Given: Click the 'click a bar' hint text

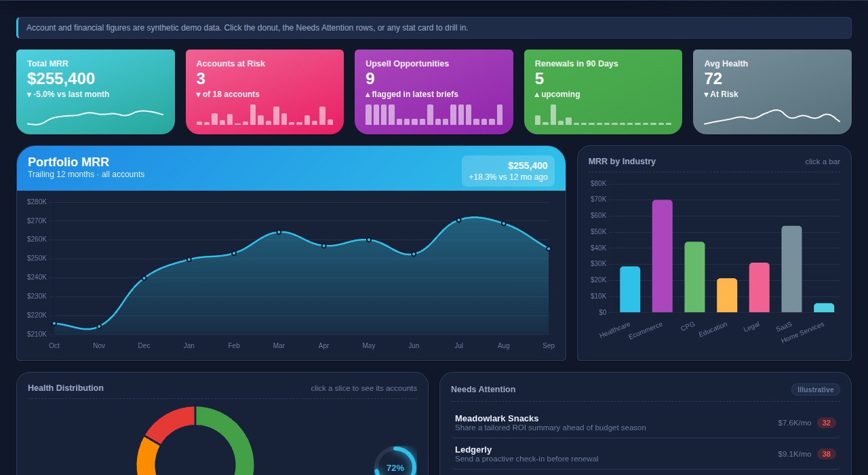Looking at the screenshot, I should pos(823,161).
